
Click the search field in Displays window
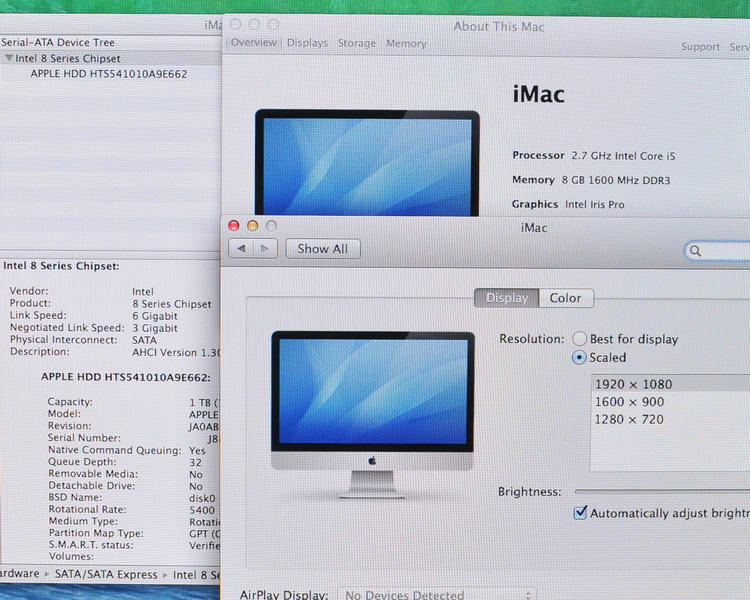(717, 251)
